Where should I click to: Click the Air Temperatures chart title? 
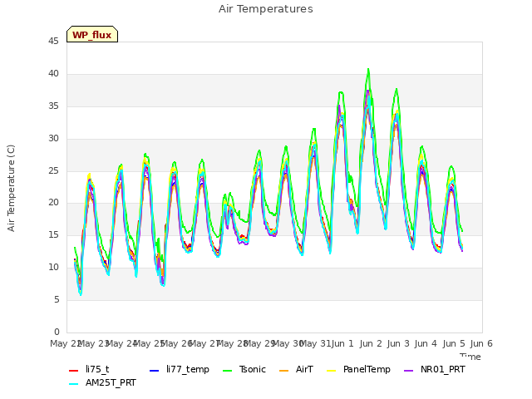[x=266, y=9]
